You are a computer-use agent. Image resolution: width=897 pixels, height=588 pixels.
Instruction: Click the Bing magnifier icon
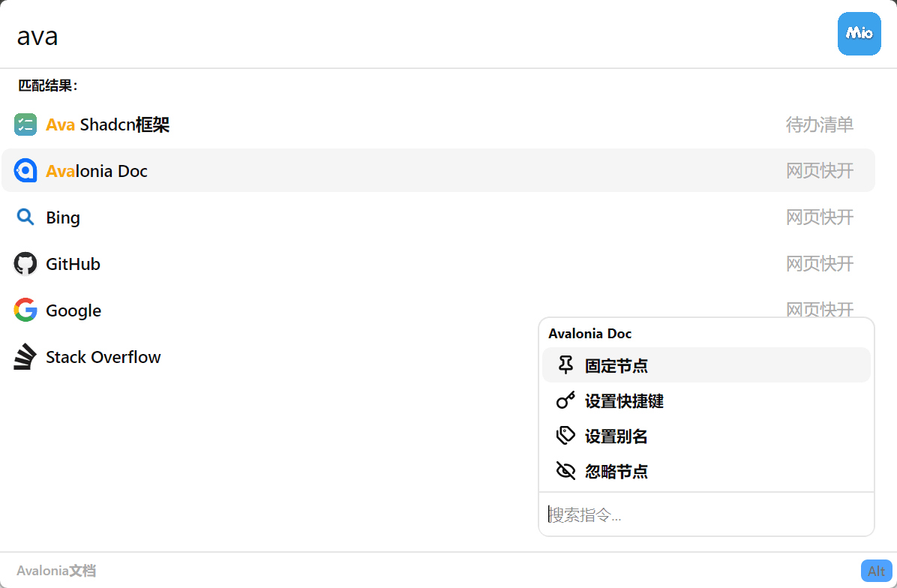25,217
